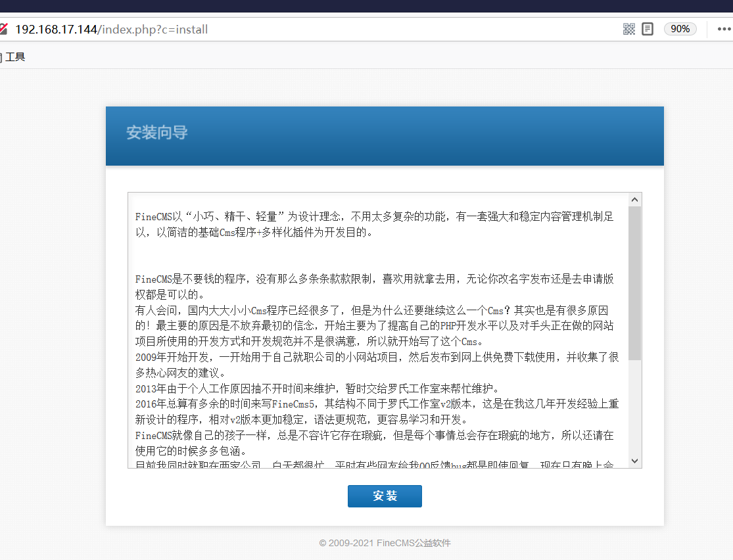Click the line starting 2009年开始开发
The height and width of the screenshot is (560, 733).
coord(377,365)
